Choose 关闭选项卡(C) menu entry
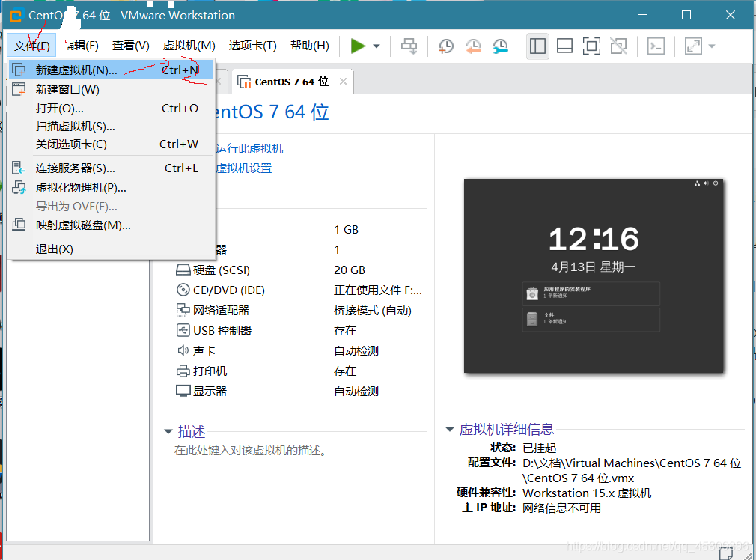 (x=112, y=144)
